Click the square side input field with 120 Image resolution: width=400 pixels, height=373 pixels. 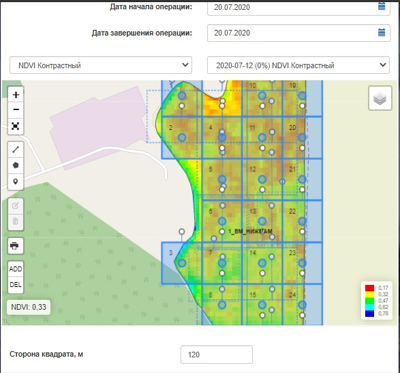[216, 355]
